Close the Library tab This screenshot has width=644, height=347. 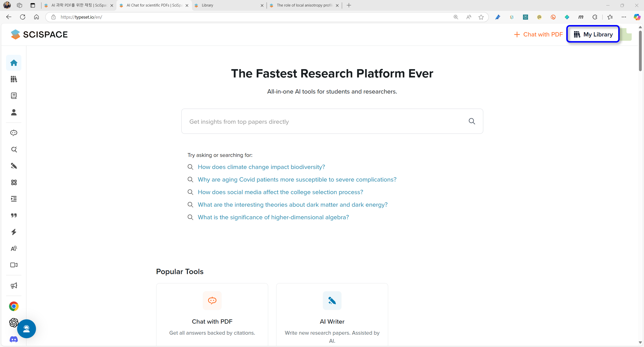tap(262, 5)
